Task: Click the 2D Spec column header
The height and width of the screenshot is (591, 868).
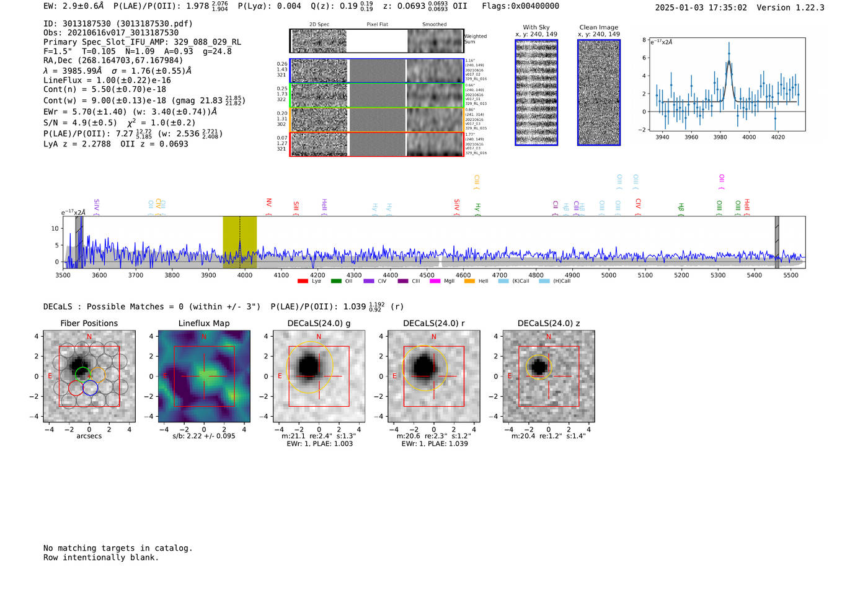Action: pyautogui.click(x=319, y=25)
